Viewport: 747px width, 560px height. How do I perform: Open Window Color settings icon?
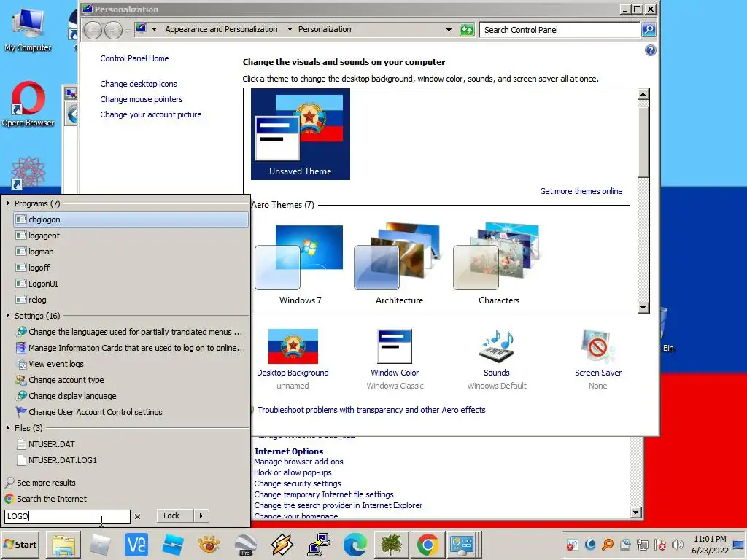click(x=395, y=346)
